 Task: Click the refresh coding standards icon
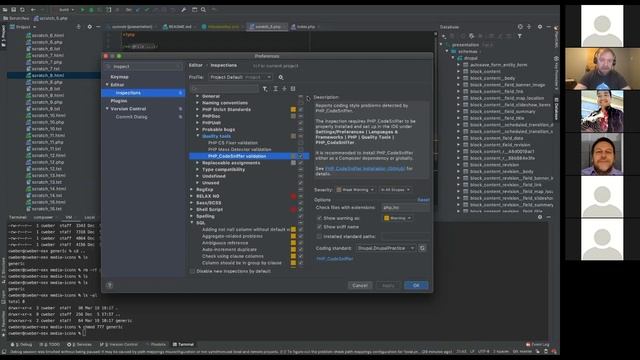(x=422, y=248)
